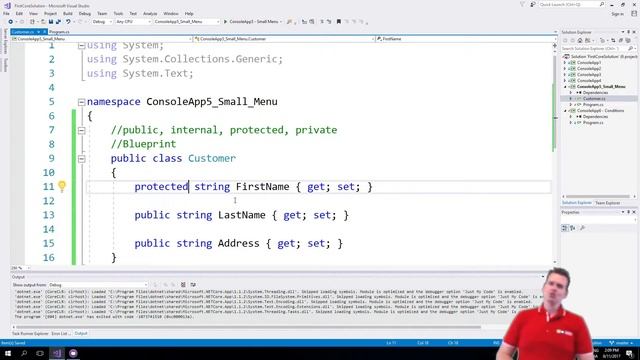Click the comment out lines toolbar icon
640x360 pixels.
[x=322, y=22]
